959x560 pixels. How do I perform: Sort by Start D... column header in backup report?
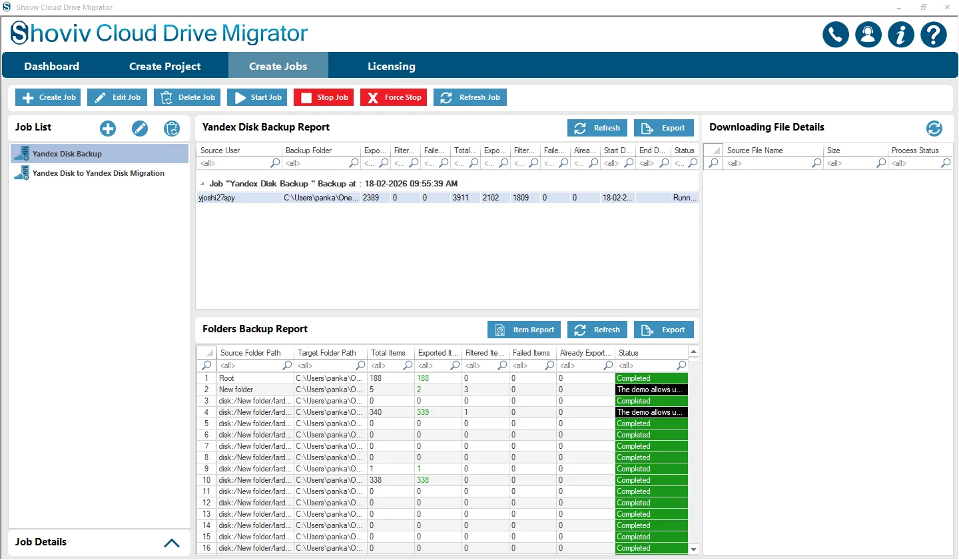click(x=617, y=150)
